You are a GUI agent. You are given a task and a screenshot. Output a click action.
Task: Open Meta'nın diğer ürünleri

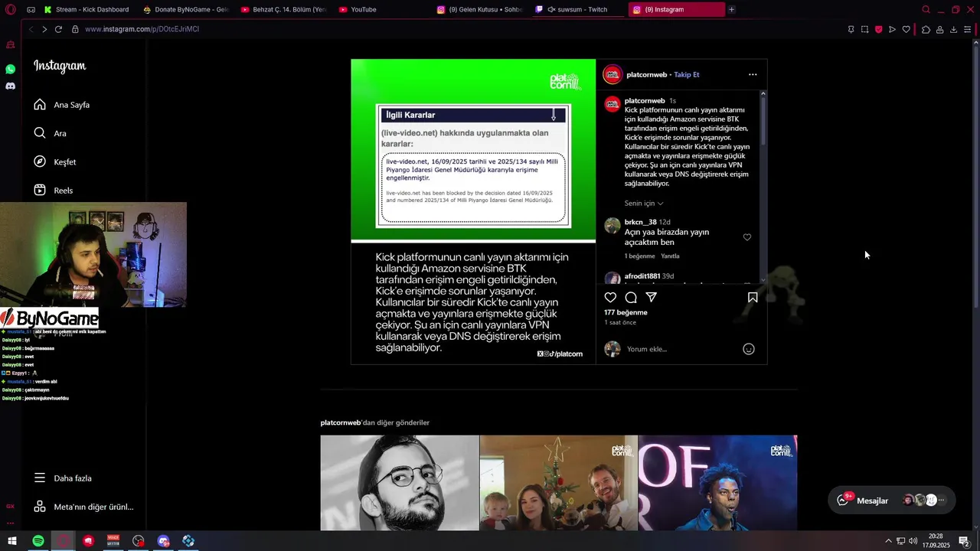84,507
